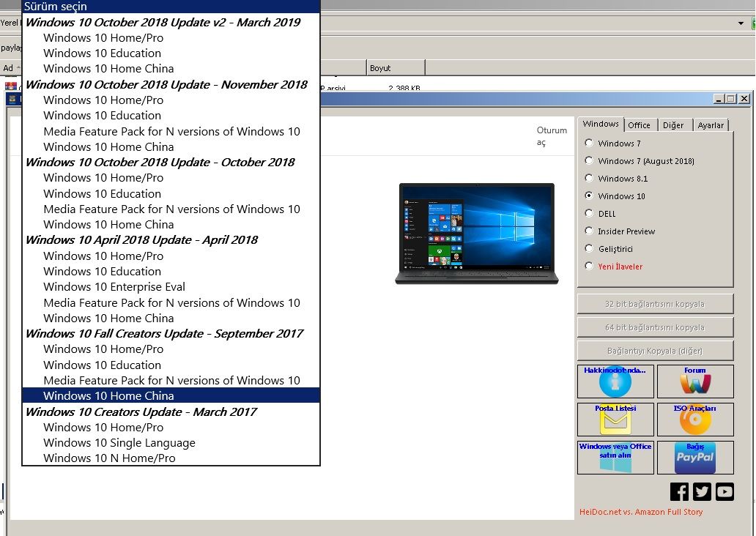The height and width of the screenshot is (536, 756).
Task: Switch to the Office tab
Action: [639, 125]
